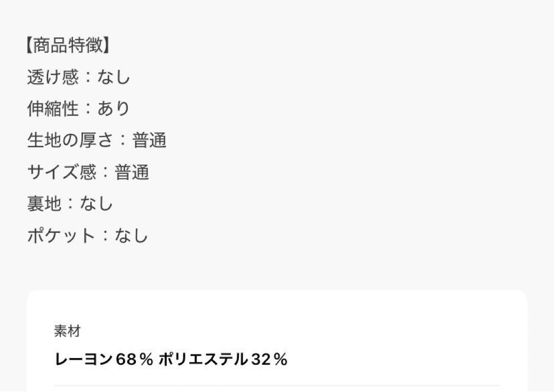Select the 生地の厚さ label

pyautogui.click(x=70, y=140)
